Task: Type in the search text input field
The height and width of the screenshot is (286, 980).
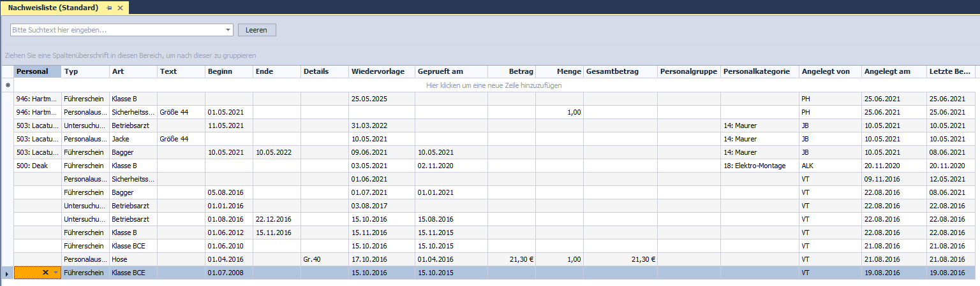Action: [118, 30]
